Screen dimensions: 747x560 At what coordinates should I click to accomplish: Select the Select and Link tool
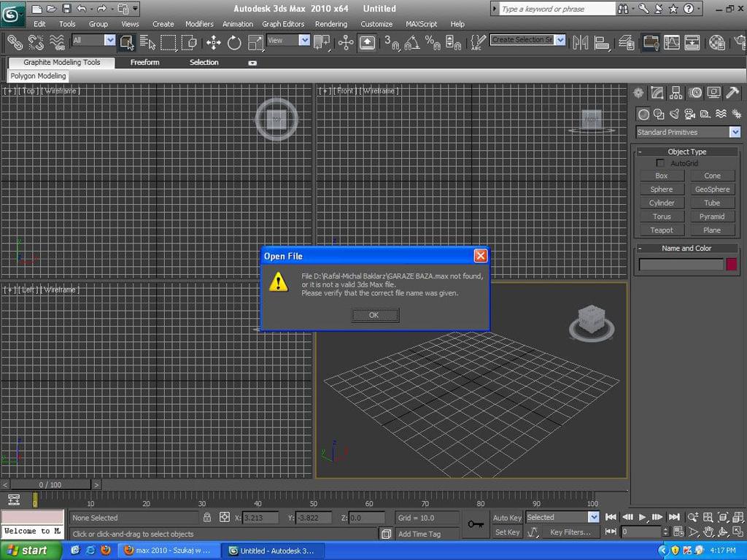pyautogui.click(x=15, y=43)
